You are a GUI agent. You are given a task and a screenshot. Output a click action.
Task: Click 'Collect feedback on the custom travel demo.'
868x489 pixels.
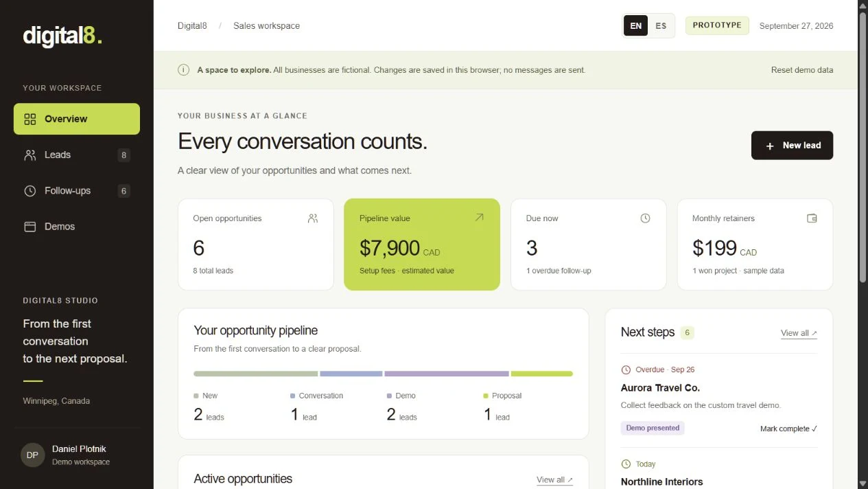(701, 405)
